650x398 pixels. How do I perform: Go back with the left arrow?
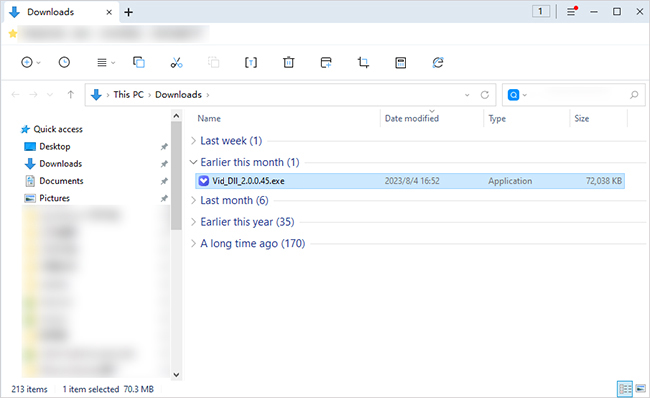coord(15,95)
